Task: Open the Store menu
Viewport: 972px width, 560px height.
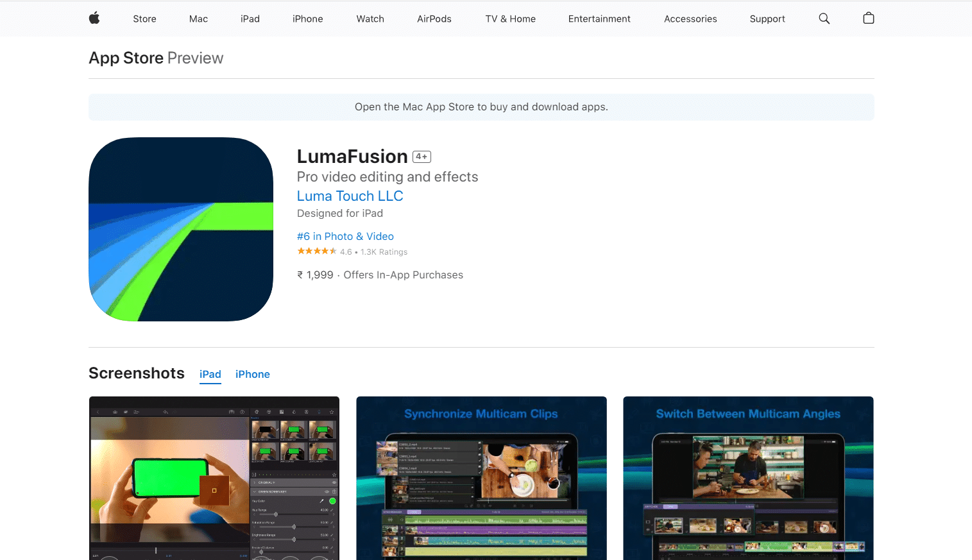Action: click(144, 19)
